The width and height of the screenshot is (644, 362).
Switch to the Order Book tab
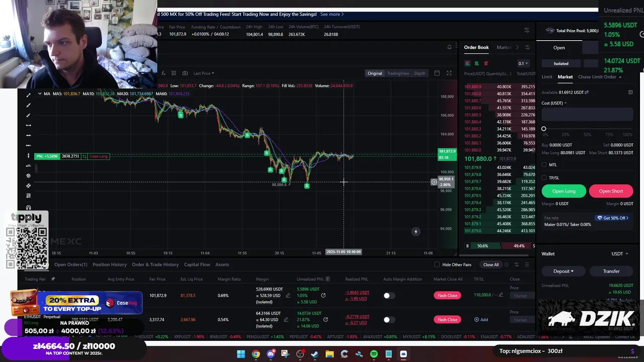point(476,47)
